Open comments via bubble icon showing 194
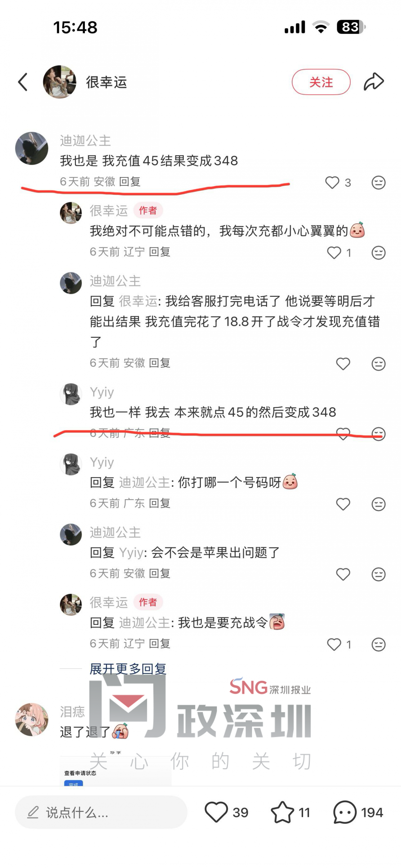Screen dimensions: 401x868 point(345,812)
